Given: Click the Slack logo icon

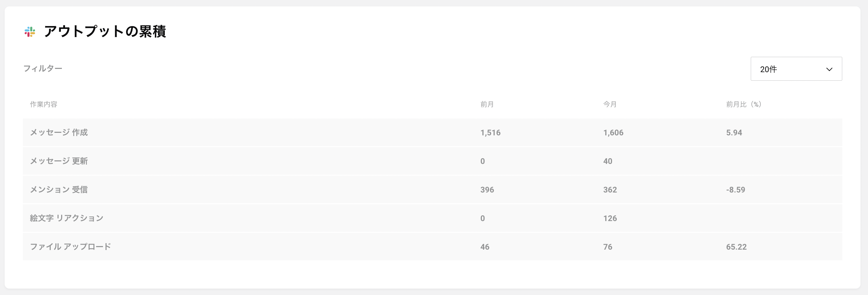Looking at the screenshot, I should 30,32.
